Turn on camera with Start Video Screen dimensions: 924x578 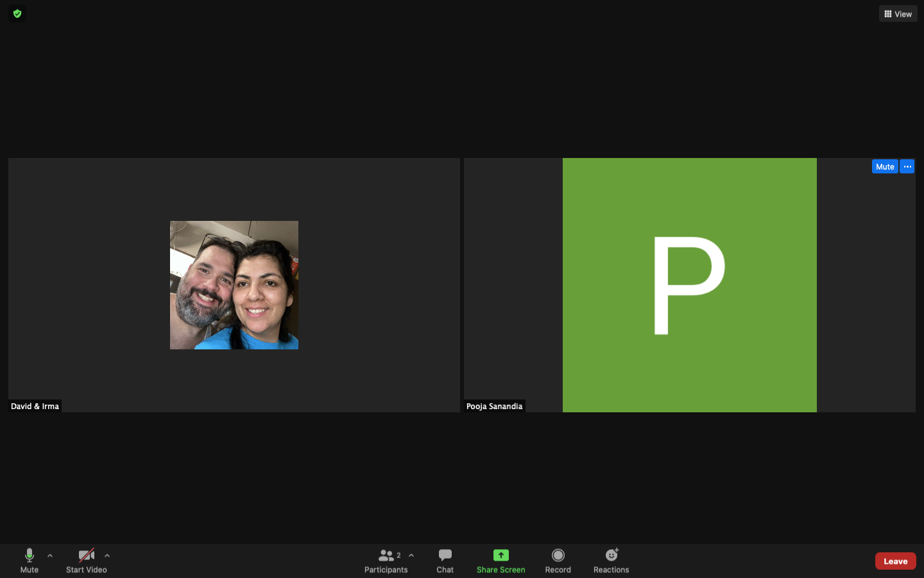tap(86, 560)
